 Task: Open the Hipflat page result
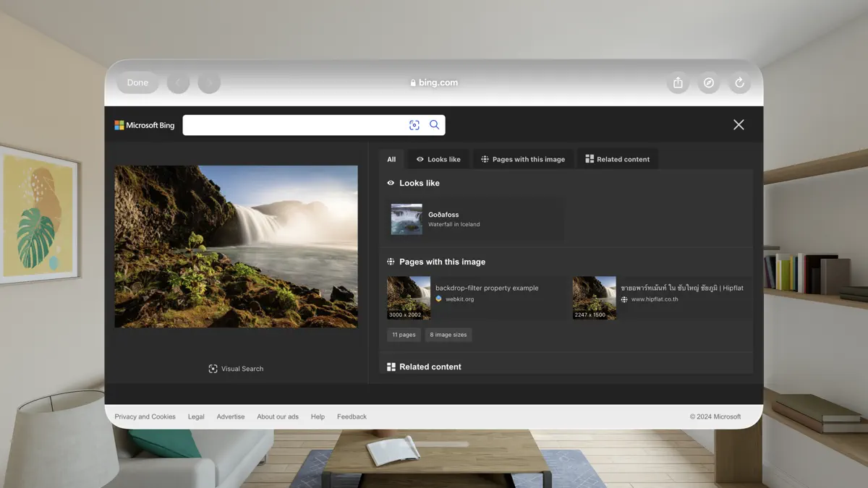coord(682,288)
